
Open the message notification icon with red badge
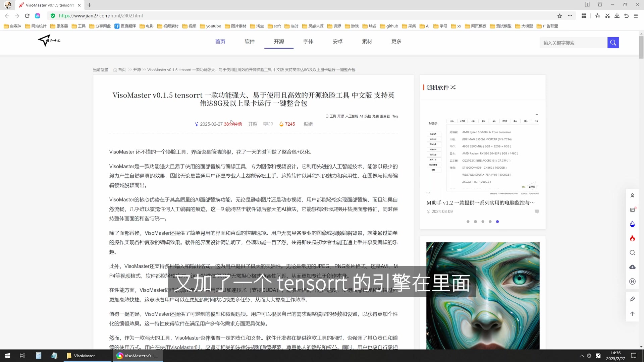[x=632, y=209]
